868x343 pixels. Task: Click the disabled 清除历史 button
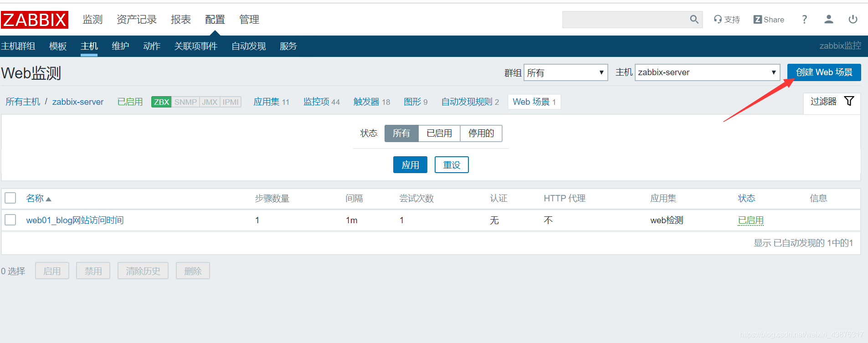143,271
